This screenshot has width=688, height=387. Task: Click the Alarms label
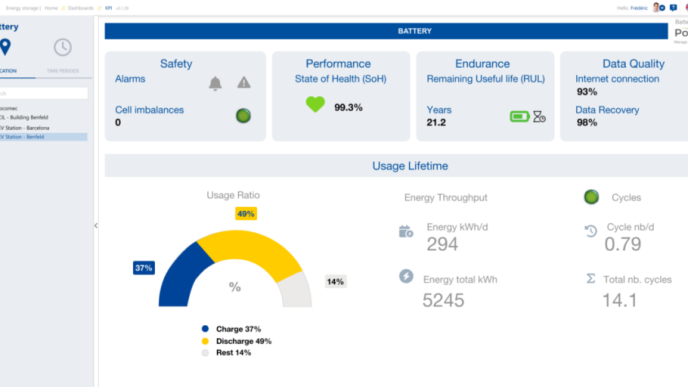[130, 79]
